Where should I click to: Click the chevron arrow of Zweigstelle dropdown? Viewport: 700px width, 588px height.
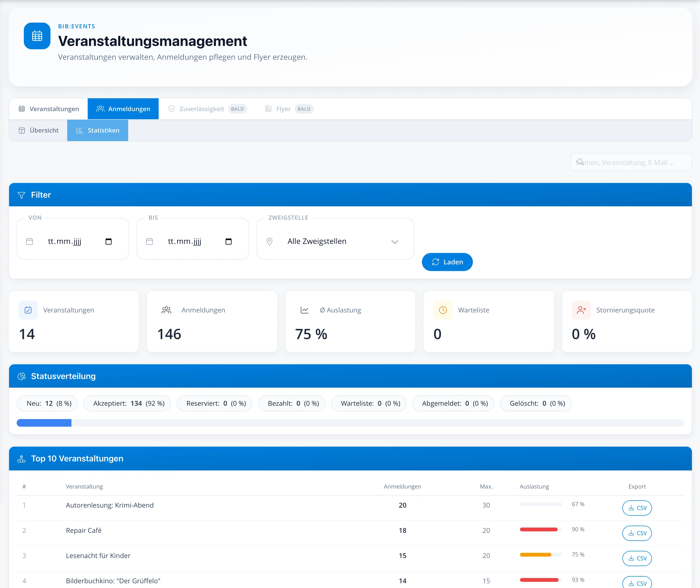395,242
